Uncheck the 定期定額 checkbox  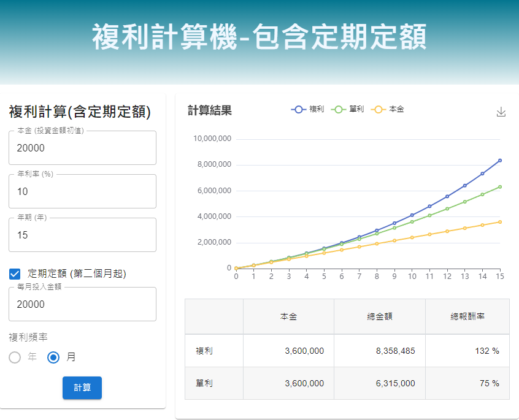(x=15, y=273)
